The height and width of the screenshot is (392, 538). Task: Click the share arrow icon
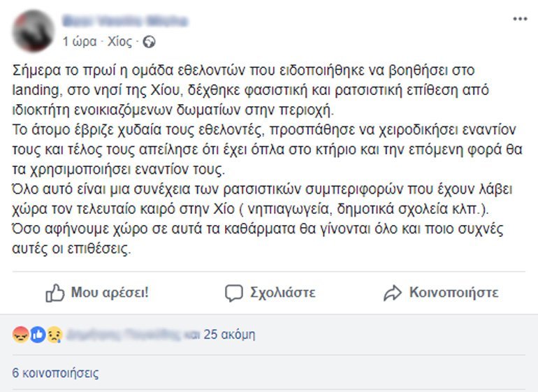click(x=393, y=293)
